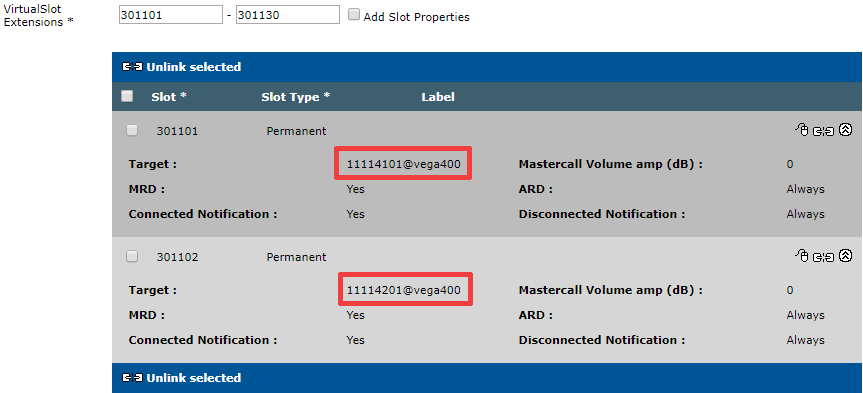Click the edit icon for slot 301102
This screenshot has height=393, width=863.
(802, 255)
